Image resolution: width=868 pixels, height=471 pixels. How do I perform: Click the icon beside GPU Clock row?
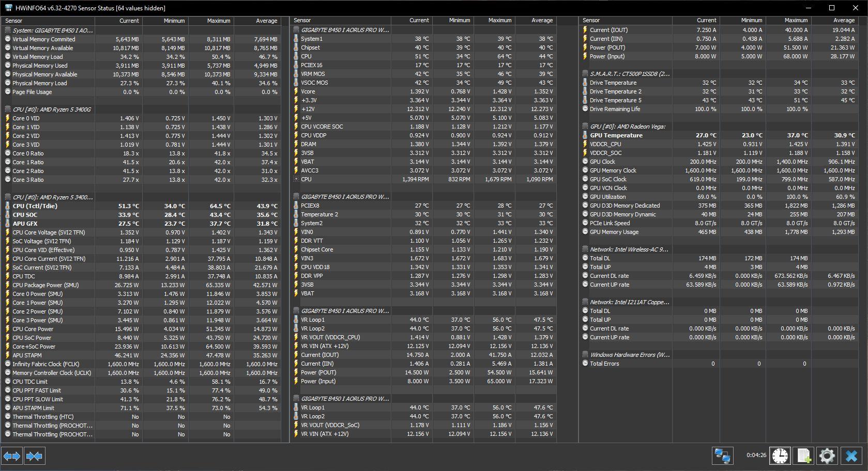585,162
